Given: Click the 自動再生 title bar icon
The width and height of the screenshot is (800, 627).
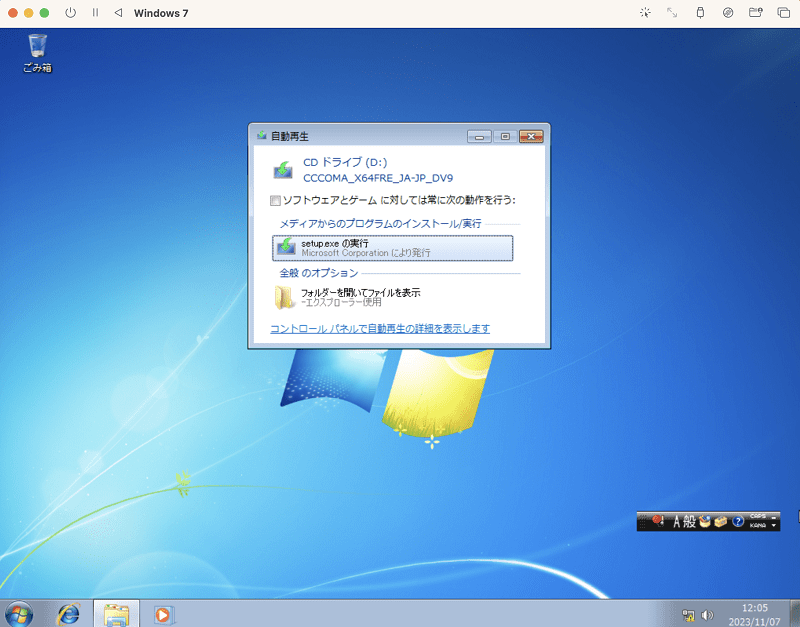Looking at the screenshot, I should [262, 136].
